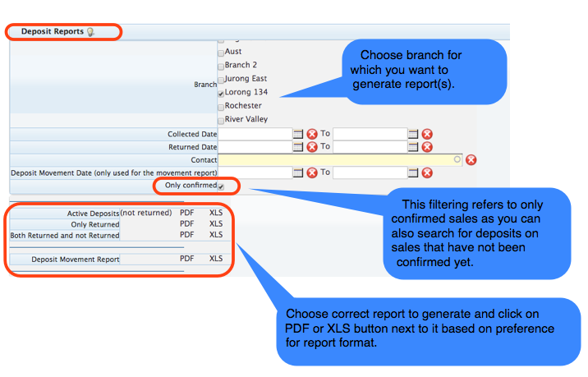Viewport: 588px width, 377px height.
Task: Check the Branch 2 checkbox
Action: [x=221, y=67]
